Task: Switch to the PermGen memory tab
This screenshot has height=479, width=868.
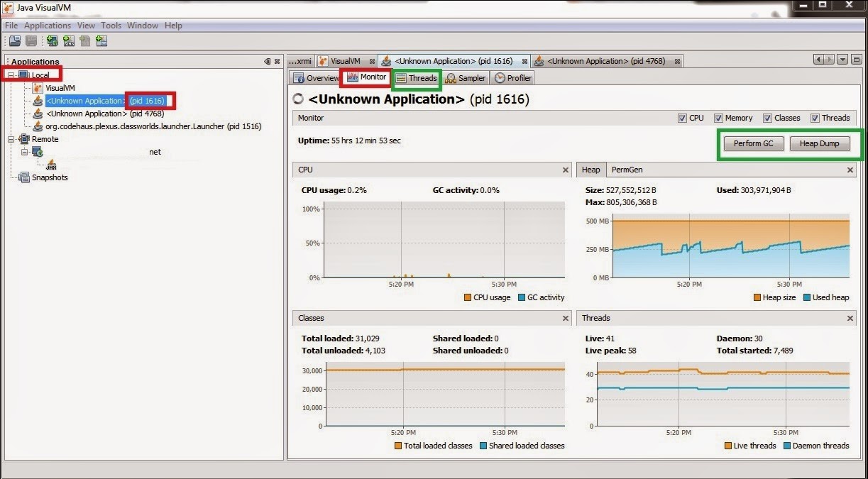Action: tap(627, 170)
